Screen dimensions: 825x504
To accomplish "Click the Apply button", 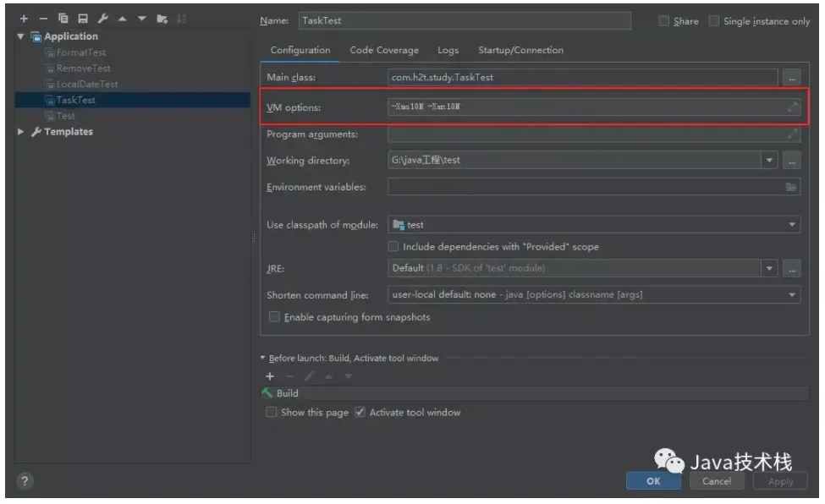I will [x=780, y=481].
